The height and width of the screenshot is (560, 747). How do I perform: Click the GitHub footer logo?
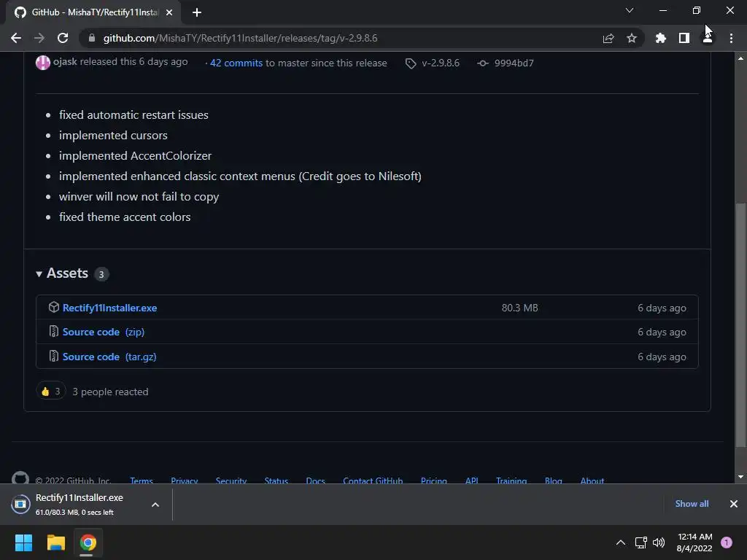pos(20,478)
